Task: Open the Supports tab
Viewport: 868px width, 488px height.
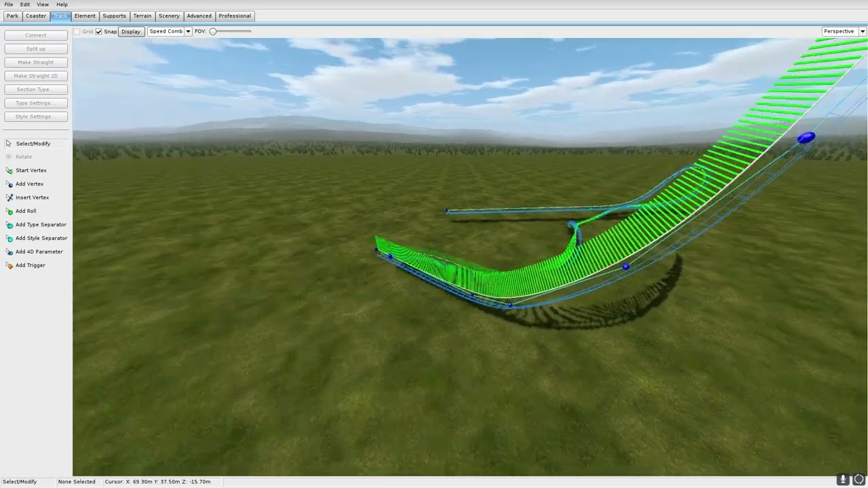Action: pyautogui.click(x=114, y=16)
